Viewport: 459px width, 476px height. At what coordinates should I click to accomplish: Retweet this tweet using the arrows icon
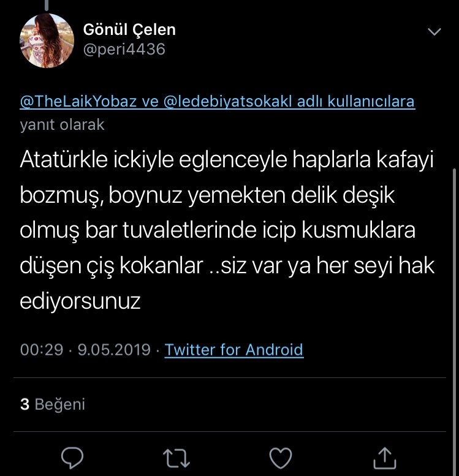(176, 457)
